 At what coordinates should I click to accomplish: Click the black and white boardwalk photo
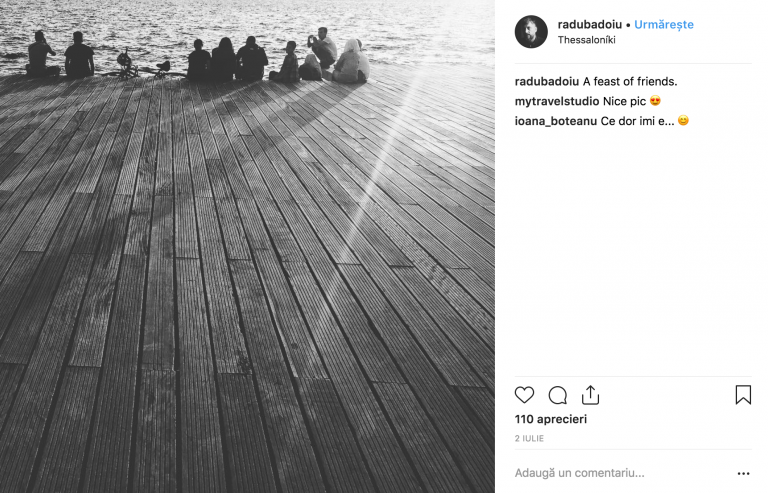(x=247, y=246)
